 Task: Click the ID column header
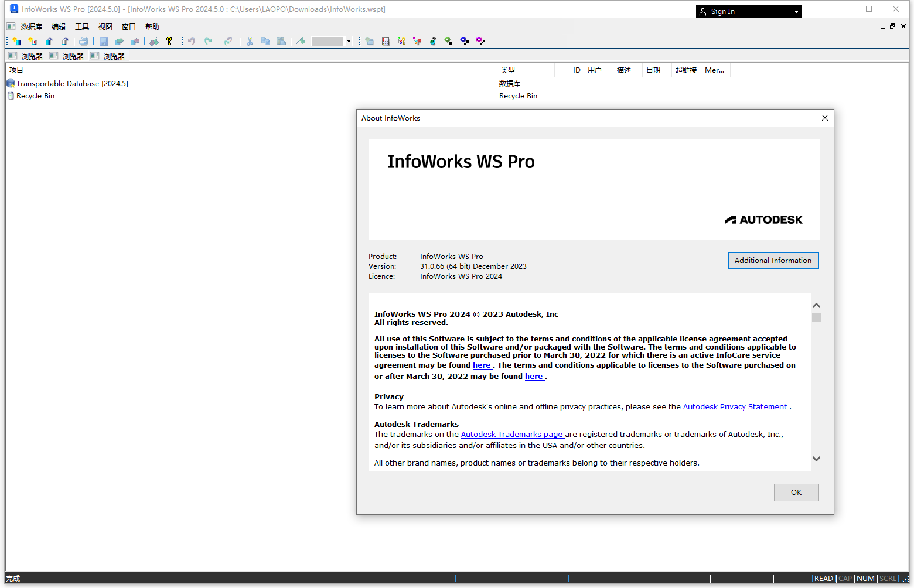click(x=569, y=70)
